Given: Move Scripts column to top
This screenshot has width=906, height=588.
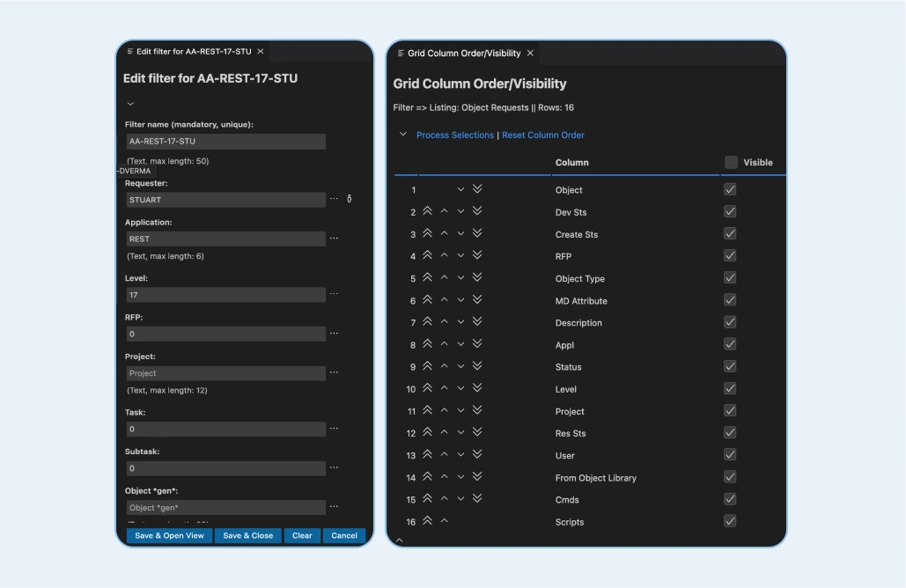Looking at the screenshot, I should point(427,521).
